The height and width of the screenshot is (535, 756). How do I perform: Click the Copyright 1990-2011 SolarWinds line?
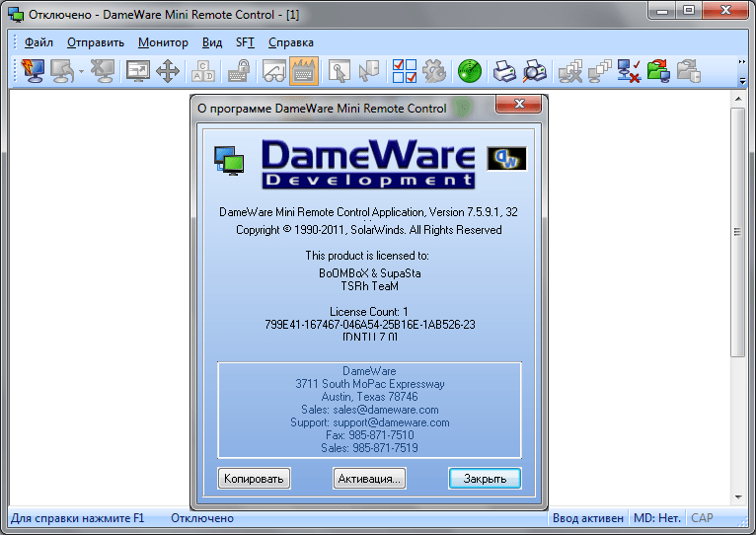(x=369, y=230)
